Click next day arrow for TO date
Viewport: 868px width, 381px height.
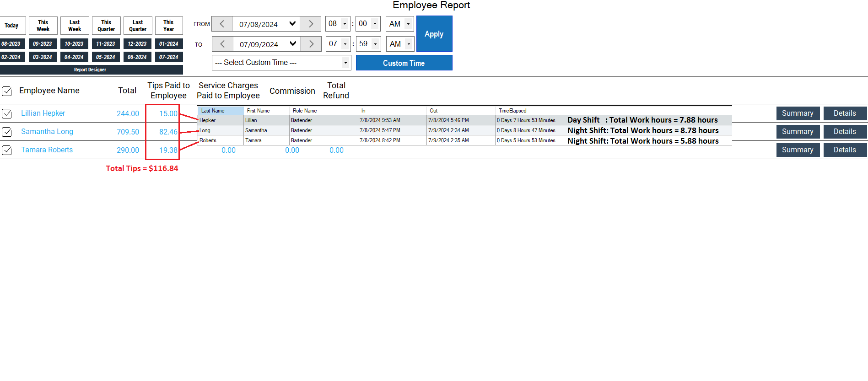click(x=311, y=44)
